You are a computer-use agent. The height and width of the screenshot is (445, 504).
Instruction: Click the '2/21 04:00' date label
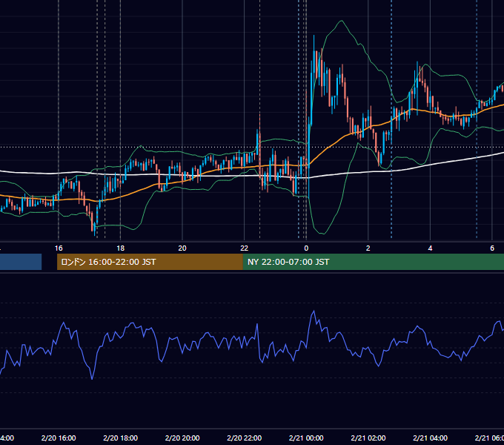[430, 438]
